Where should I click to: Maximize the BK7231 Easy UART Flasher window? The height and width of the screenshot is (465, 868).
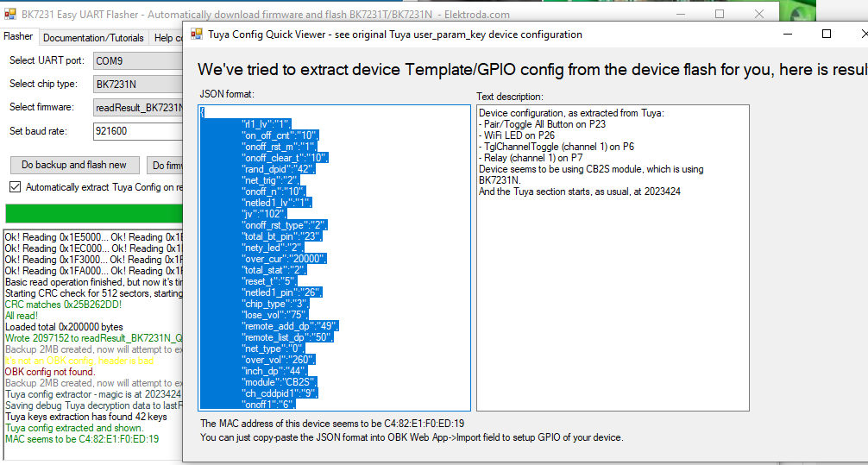coord(734,15)
